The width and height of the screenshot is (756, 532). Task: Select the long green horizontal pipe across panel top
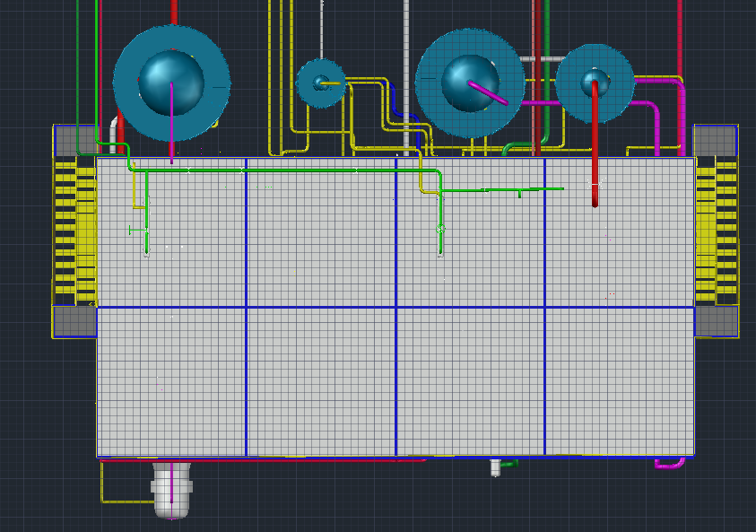click(284, 170)
